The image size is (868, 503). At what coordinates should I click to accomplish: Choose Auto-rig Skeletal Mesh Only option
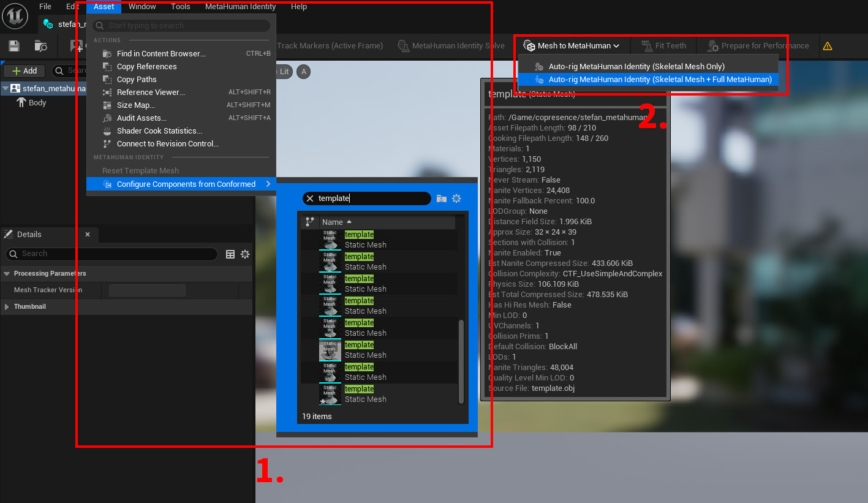click(648, 67)
